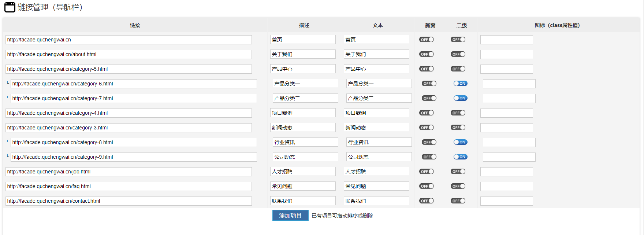Enable 新窗 switch for 关于我们 row
This screenshot has height=235, width=644.
[427, 54]
